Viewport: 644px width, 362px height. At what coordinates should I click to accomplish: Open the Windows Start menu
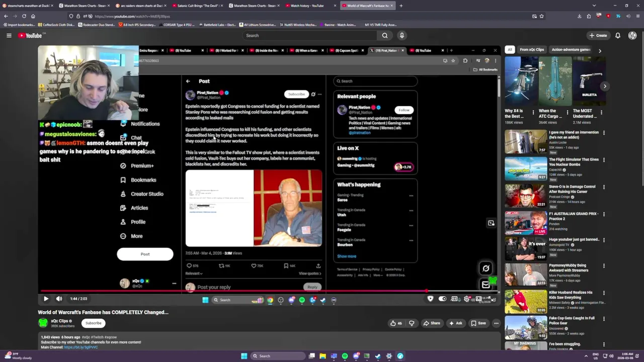coord(244,356)
